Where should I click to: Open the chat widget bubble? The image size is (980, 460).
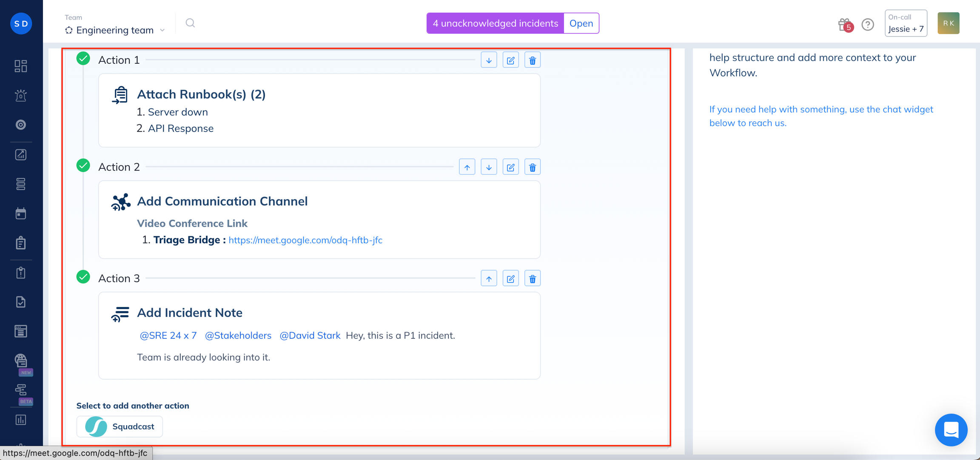(x=951, y=430)
